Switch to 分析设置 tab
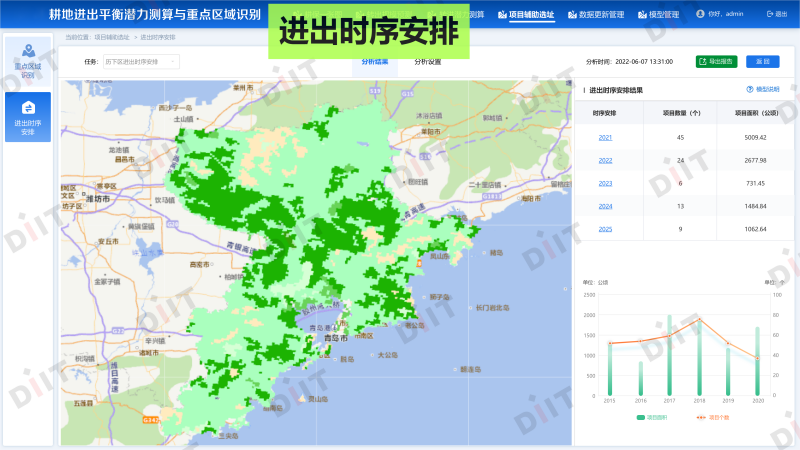Image resolution: width=800 pixels, height=450 pixels. pos(428,62)
